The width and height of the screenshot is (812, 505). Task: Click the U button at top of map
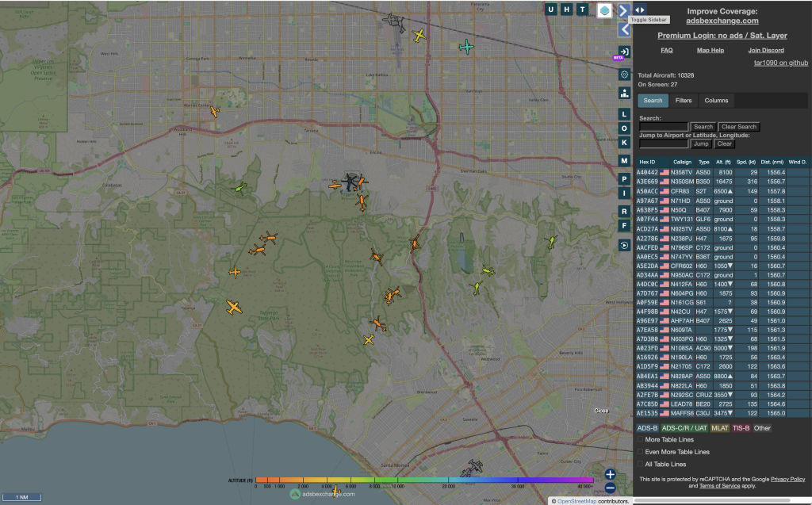click(551, 10)
